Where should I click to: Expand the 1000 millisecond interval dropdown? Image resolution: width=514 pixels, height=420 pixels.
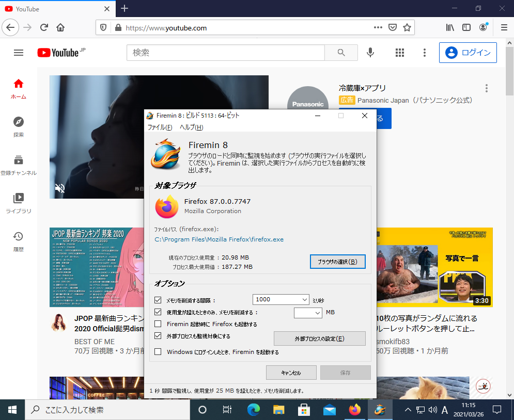point(303,299)
